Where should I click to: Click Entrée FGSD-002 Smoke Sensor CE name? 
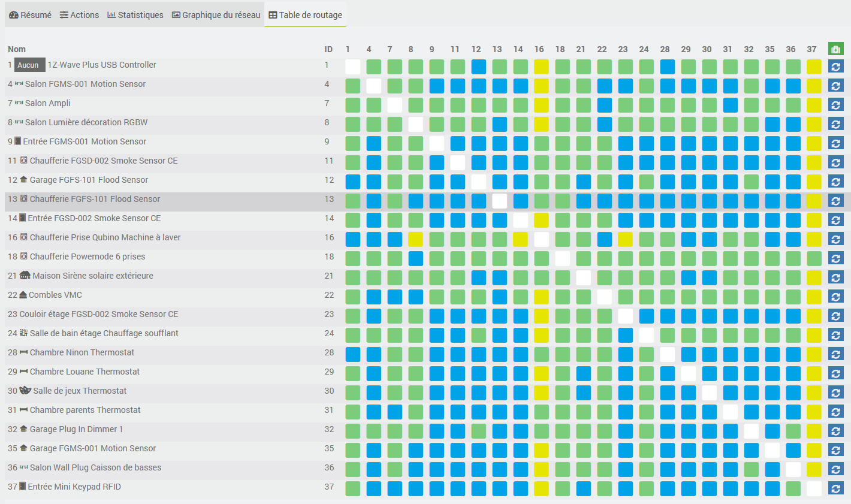[94, 218]
